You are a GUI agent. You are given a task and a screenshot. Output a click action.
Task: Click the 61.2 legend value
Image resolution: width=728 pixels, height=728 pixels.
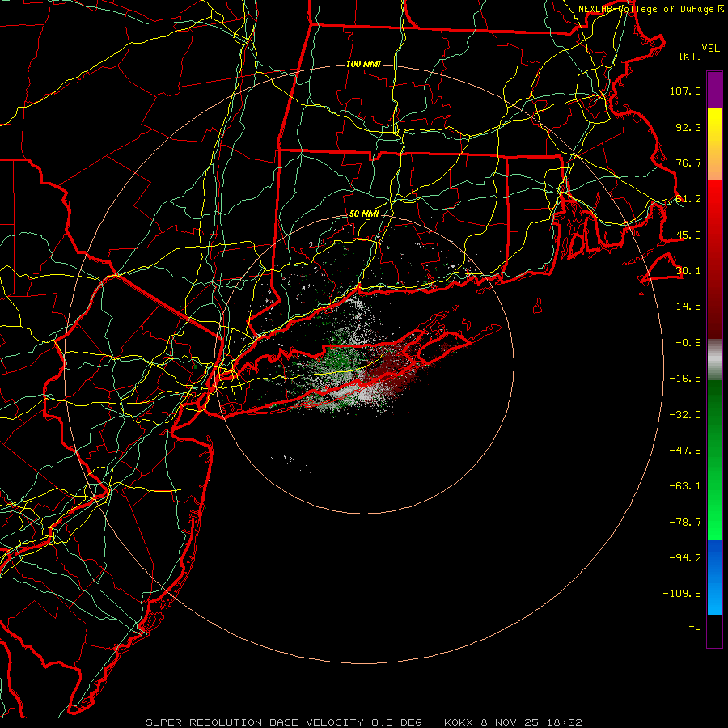point(688,199)
